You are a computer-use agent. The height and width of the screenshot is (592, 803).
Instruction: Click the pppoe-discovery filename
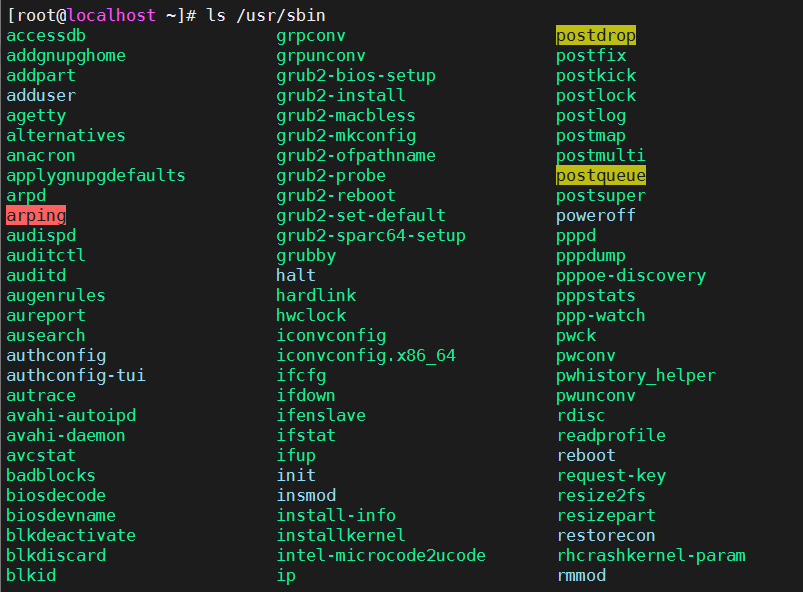pyautogui.click(x=631, y=275)
